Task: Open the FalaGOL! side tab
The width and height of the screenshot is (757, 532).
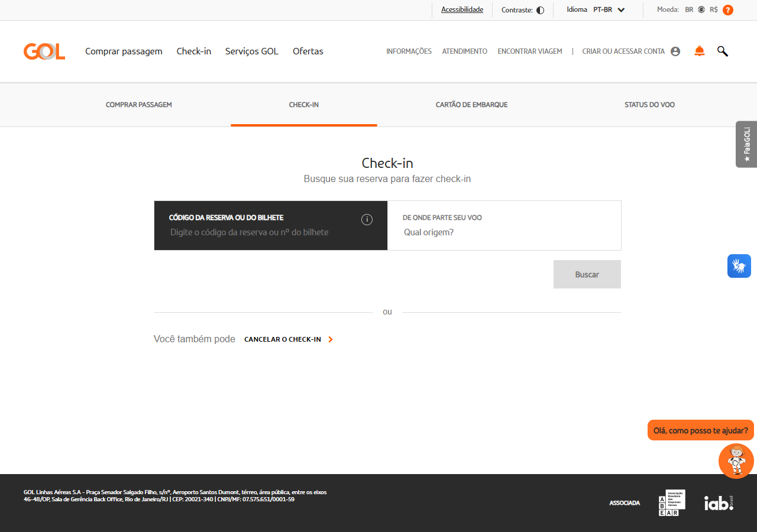Action: point(746,144)
